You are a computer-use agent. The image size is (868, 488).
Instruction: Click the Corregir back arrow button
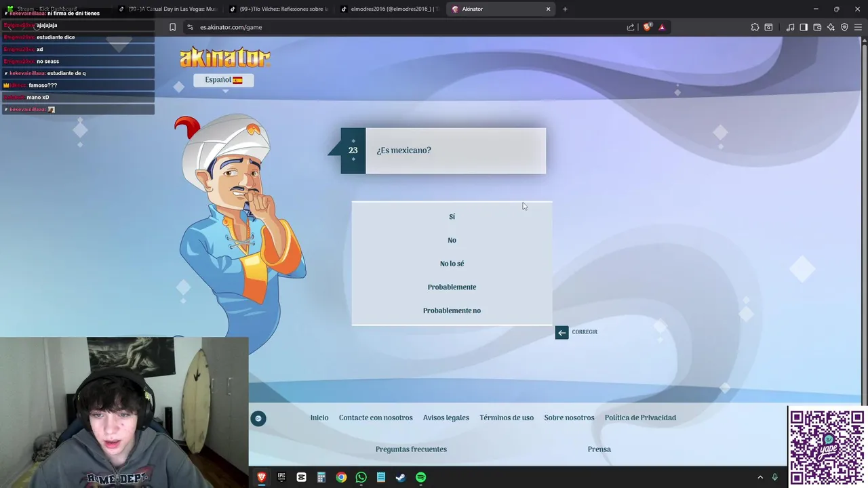(561, 332)
